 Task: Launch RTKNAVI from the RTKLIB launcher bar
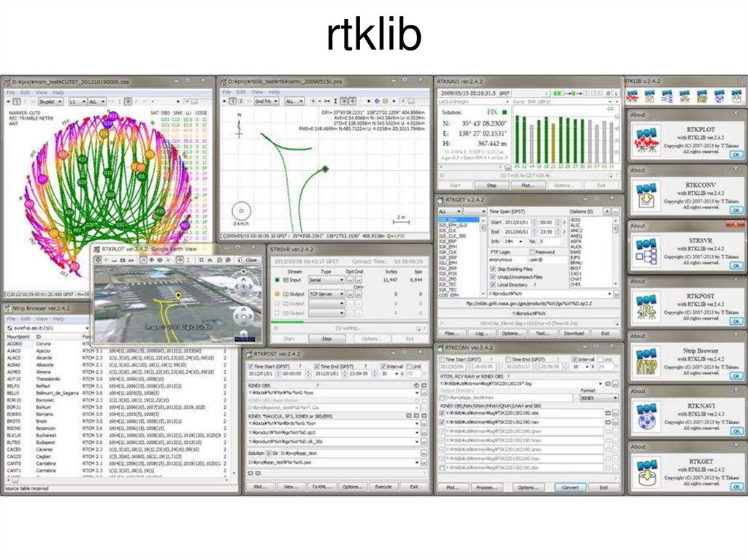[x=720, y=96]
